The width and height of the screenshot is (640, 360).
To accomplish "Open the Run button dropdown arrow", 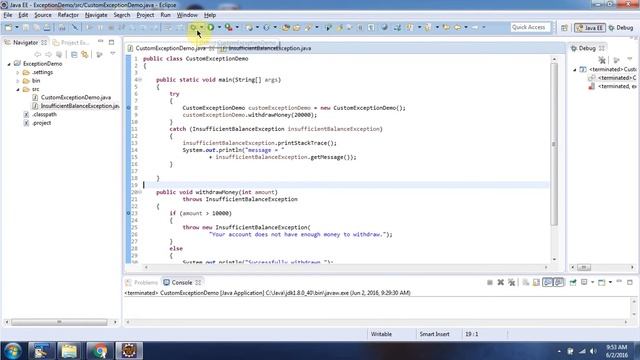I will tap(219, 27).
